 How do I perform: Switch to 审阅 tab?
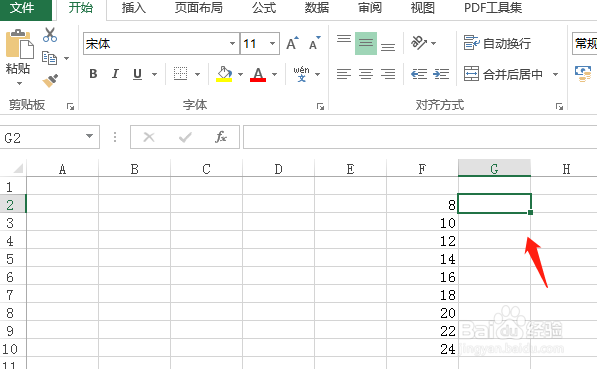[x=370, y=8]
